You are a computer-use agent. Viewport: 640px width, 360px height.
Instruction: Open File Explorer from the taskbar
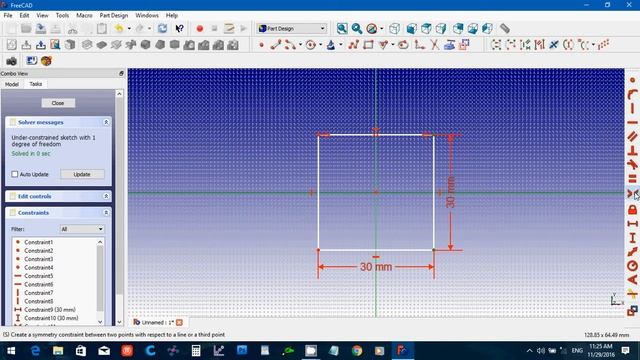point(58,351)
